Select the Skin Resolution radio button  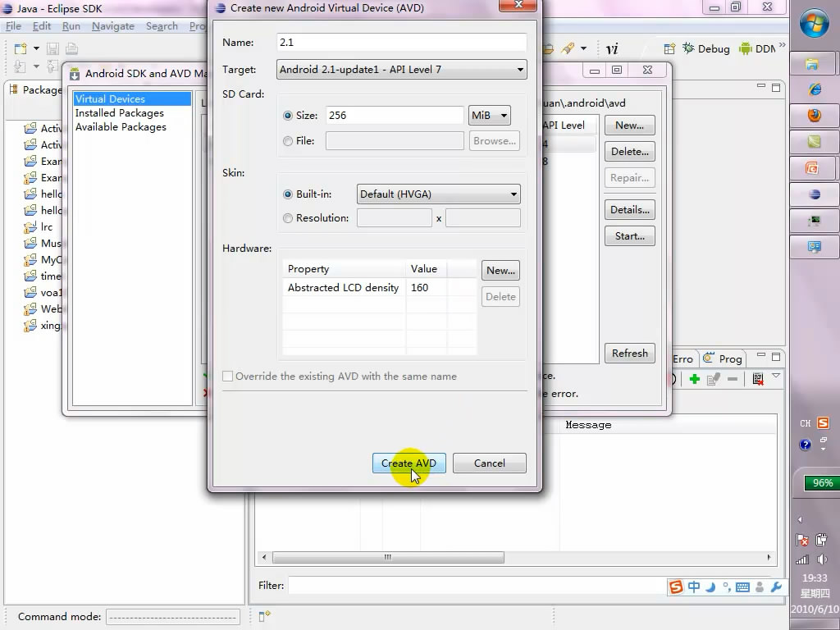(x=288, y=218)
